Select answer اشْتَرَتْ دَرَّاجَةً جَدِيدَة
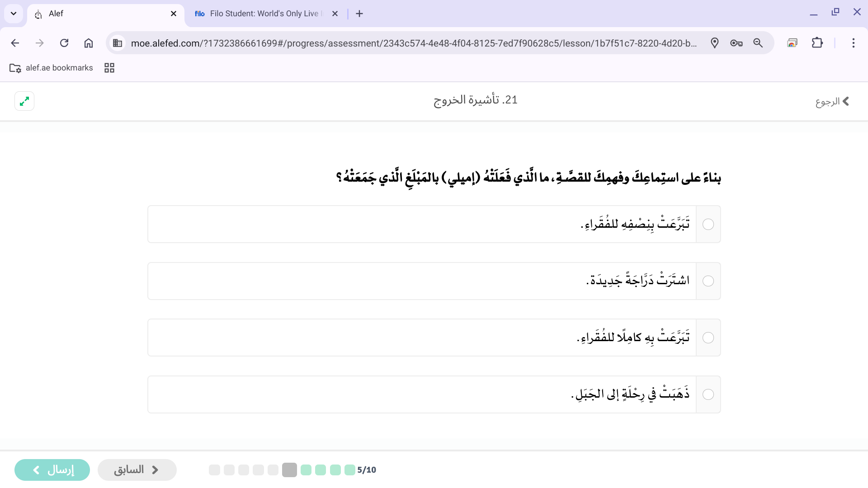Image resolution: width=868 pixels, height=488 pixels. [x=708, y=281]
